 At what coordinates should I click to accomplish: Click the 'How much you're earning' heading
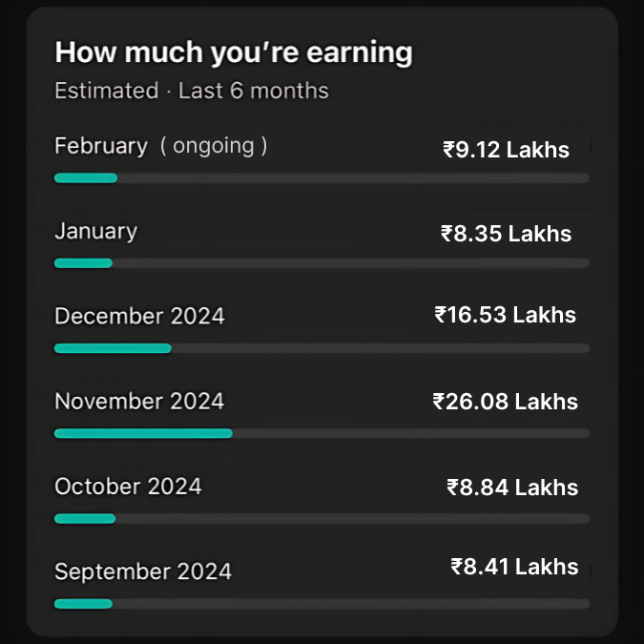[234, 52]
